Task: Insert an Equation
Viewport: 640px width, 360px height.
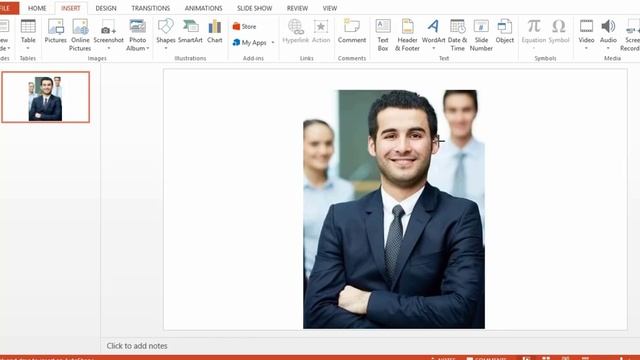Action: pyautogui.click(x=533, y=34)
